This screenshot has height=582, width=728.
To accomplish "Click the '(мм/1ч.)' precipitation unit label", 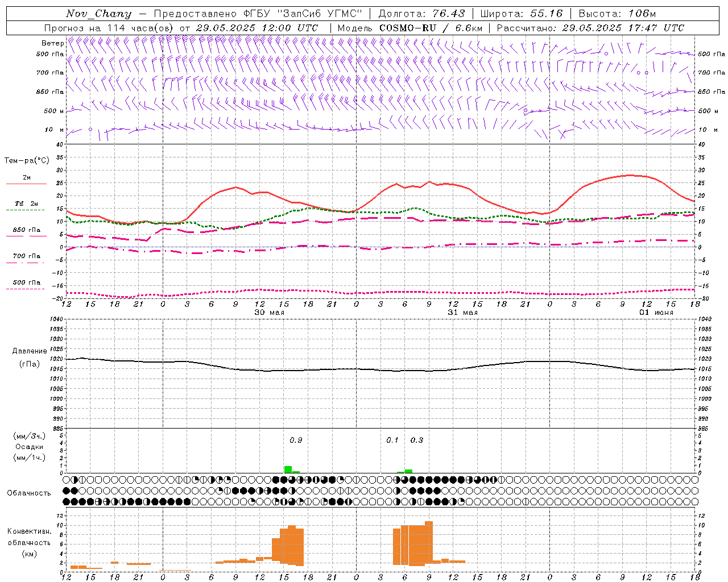I will [30, 458].
